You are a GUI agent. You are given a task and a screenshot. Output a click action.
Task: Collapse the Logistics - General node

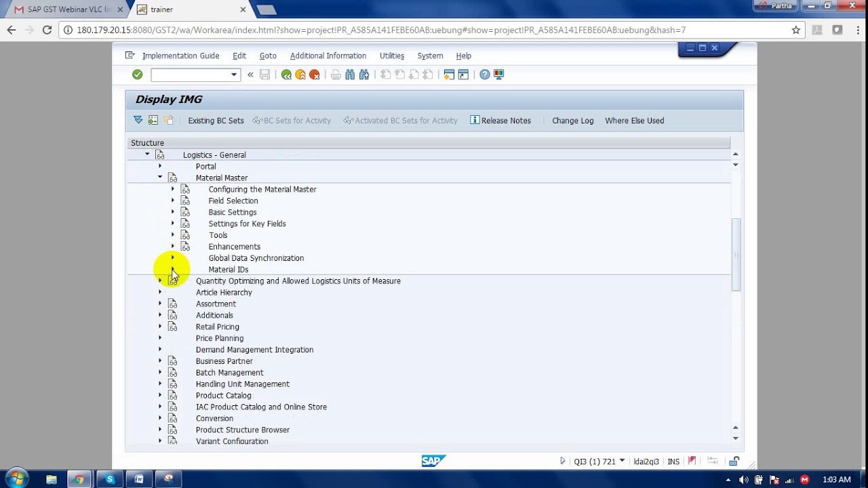click(x=147, y=155)
